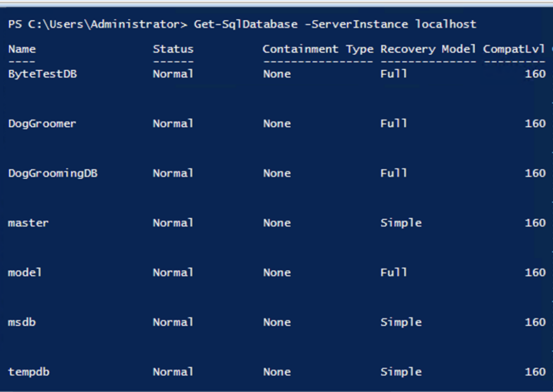Click the Full recovery model for ByteTestDB
Image resolution: width=553 pixels, height=392 pixels.
coord(394,74)
